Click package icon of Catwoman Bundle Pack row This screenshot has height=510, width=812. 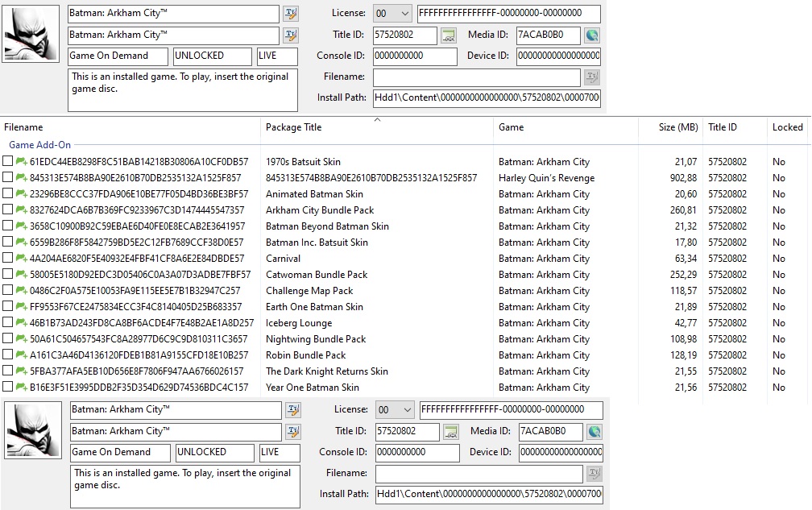(x=21, y=274)
